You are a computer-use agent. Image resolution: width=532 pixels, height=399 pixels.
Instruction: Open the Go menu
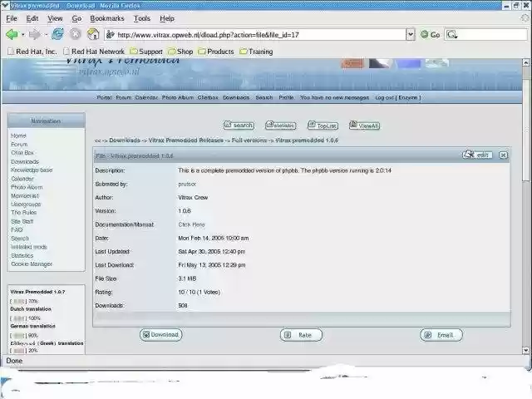pyautogui.click(x=76, y=18)
